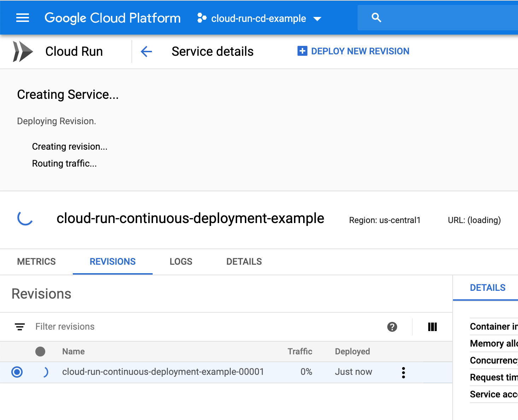Viewport: 518px width, 420px height.
Task: Click the Filter revisions input field
Action: [x=208, y=327]
